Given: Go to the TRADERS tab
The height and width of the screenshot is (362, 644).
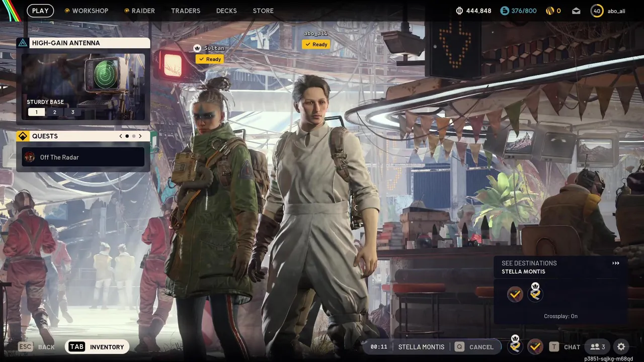Looking at the screenshot, I should coord(186,11).
